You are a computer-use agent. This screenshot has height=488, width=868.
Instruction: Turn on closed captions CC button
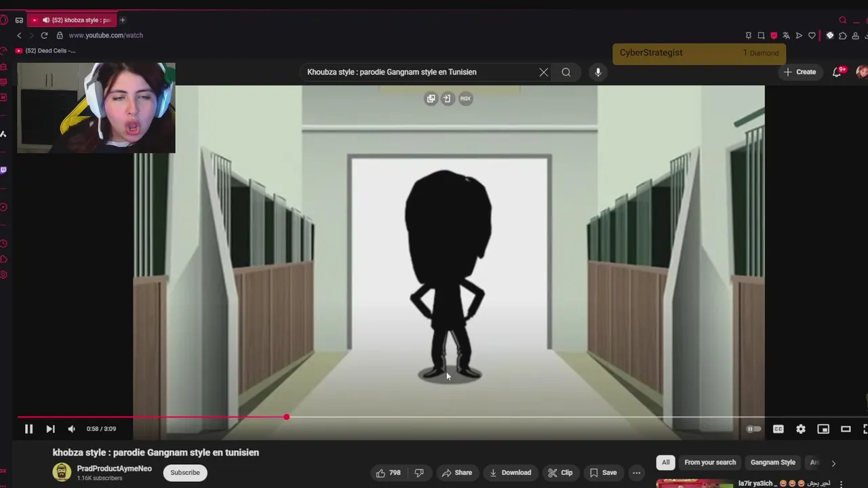(x=778, y=429)
